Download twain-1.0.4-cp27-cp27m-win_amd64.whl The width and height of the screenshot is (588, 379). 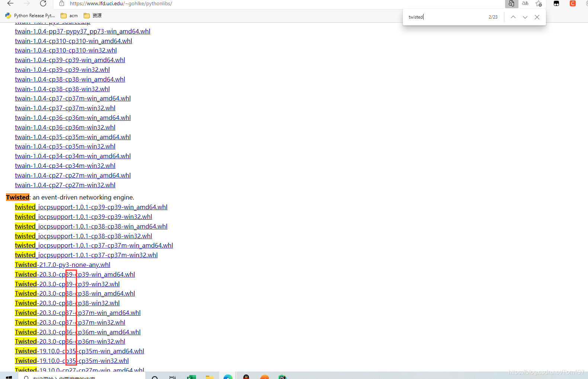pos(73,175)
